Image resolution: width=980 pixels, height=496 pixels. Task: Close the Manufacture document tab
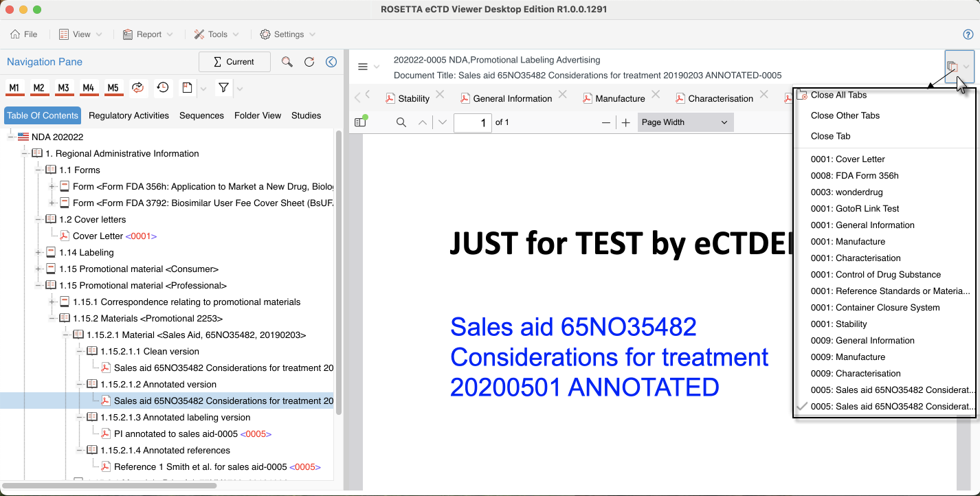pyautogui.click(x=656, y=94)
